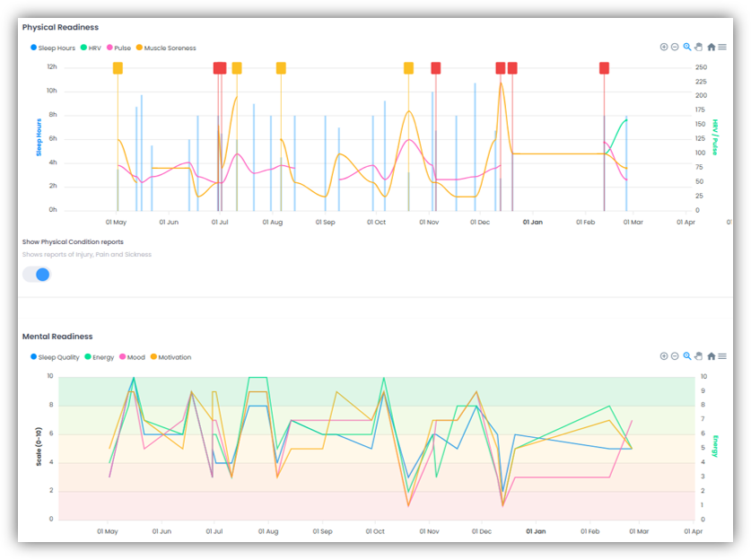The image size is (751, 560).
Task: Enable the pan hand tool in Mental Readiness
Action: 699,356
